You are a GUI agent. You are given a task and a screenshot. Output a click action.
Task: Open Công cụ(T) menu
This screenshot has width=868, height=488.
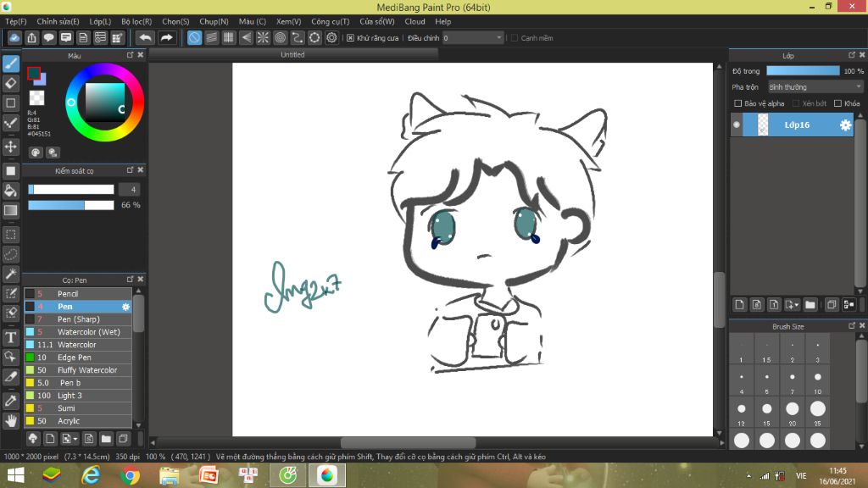click(x=331, y=21)
